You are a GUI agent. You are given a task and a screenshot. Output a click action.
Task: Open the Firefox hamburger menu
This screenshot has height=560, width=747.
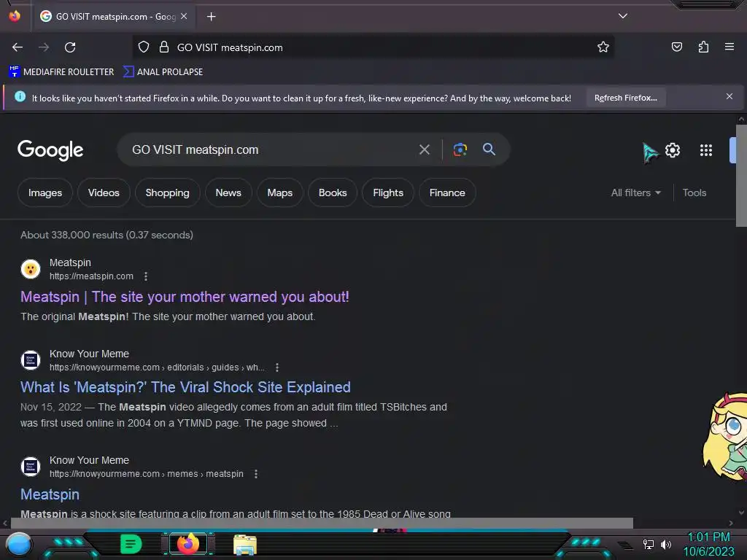click(729, 47)
